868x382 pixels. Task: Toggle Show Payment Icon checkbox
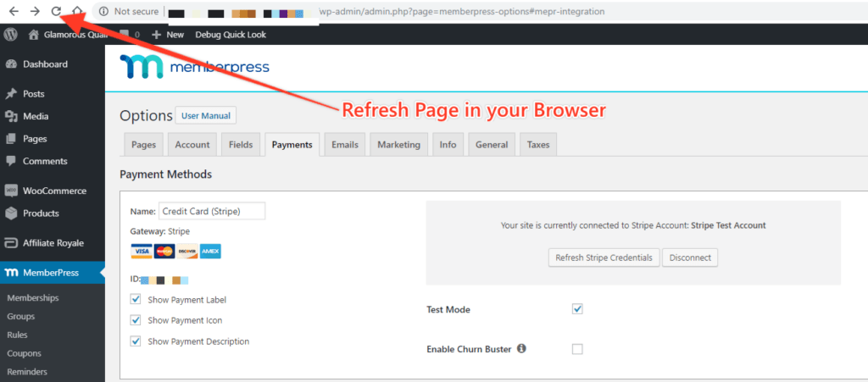click(136, 320)
